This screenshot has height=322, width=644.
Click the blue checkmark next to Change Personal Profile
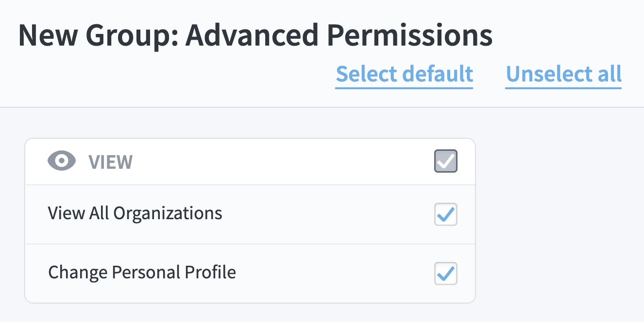coord(446,274)
